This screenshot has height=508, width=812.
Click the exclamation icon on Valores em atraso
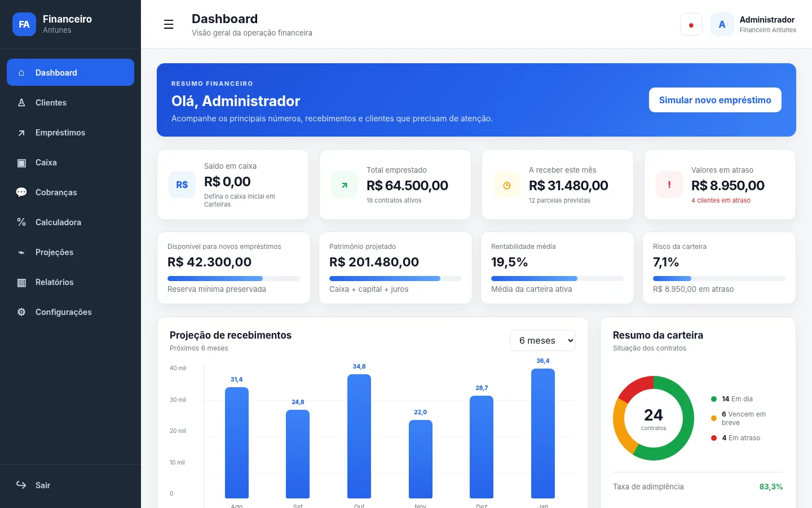669,185
